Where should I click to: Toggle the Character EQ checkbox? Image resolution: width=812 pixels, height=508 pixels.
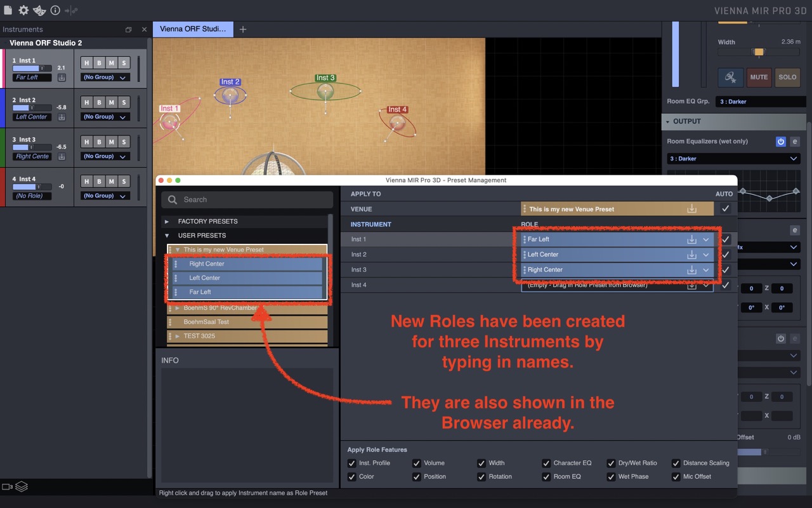[x=546, y=463]
